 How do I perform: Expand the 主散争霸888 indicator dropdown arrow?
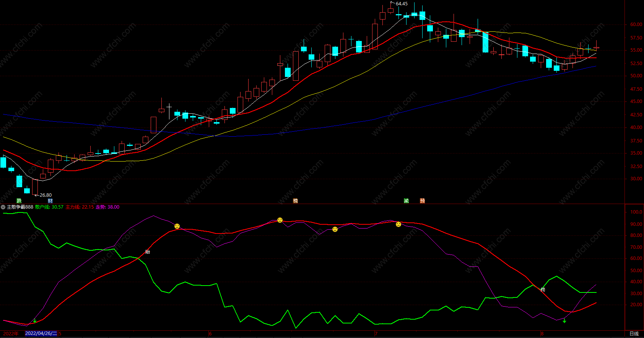click(x=3, y=207)
